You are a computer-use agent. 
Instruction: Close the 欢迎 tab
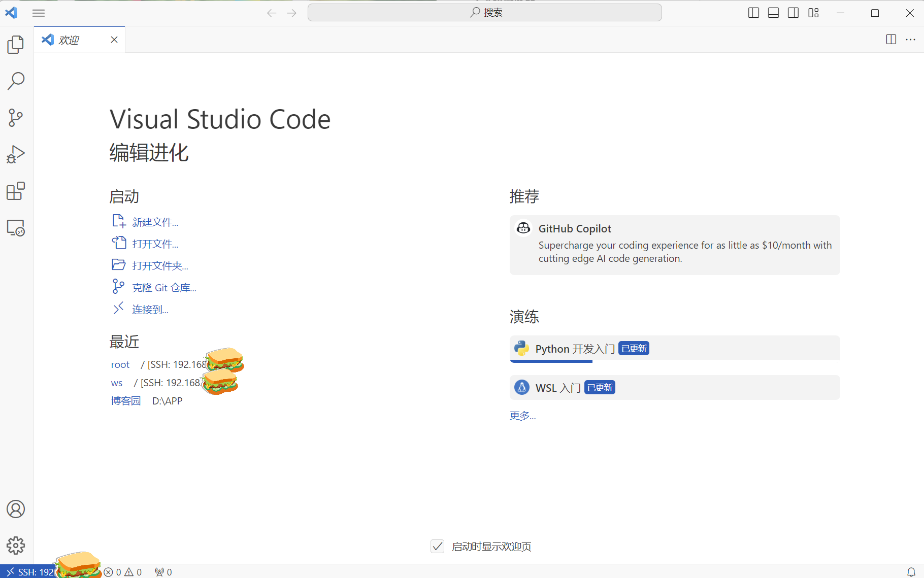[x=114, y=40]
